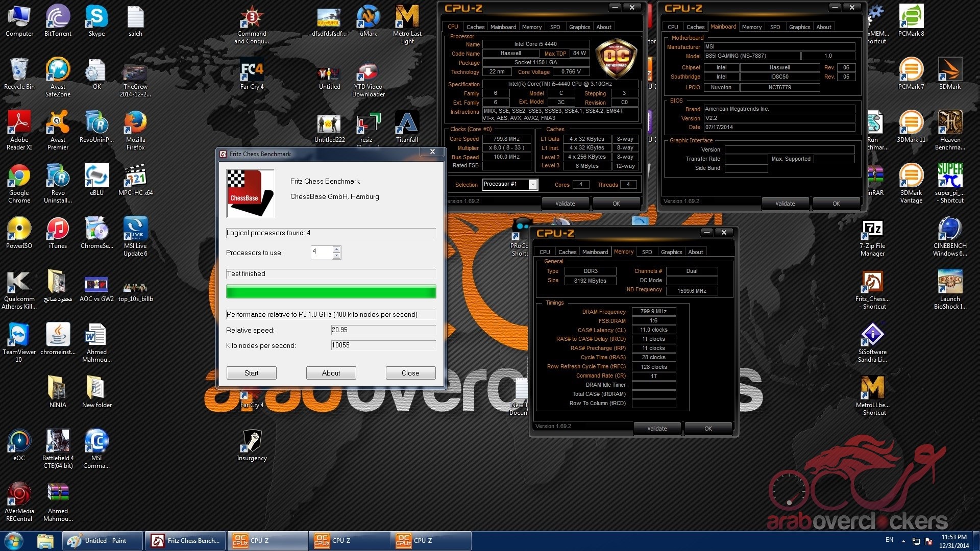Show hidden system tray icons arrow
This screenshot has height=551, width=980.
[x=903, y=541]
